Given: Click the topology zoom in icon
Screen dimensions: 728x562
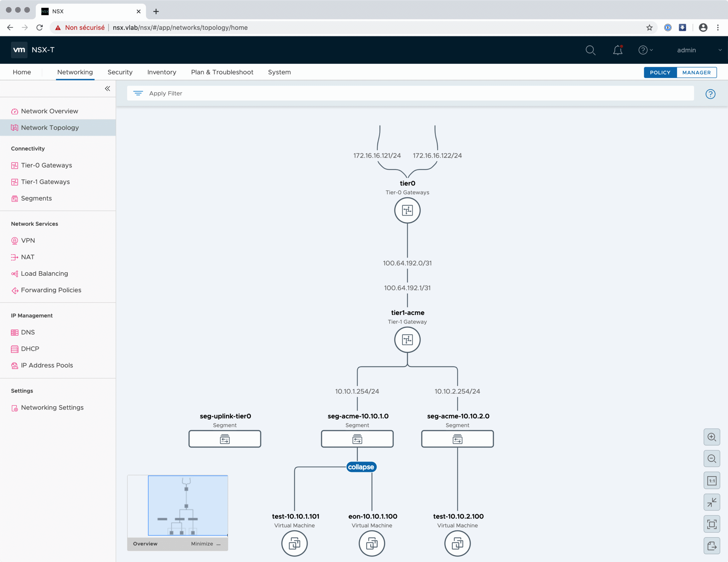Looking at the screenshot, I should (x=711, y=437).
